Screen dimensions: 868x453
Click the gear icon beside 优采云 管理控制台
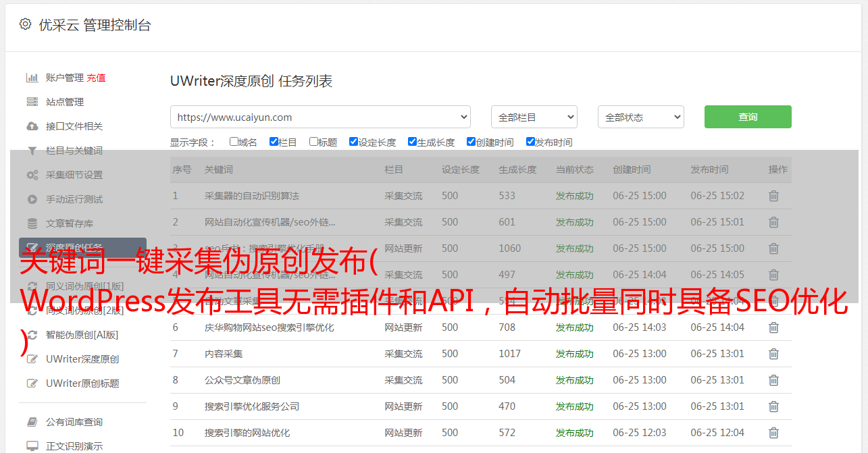[25, 24]
